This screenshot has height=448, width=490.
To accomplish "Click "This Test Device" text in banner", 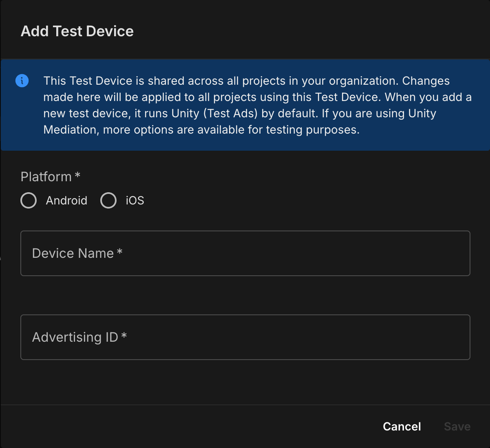I will tap(88, 81).
